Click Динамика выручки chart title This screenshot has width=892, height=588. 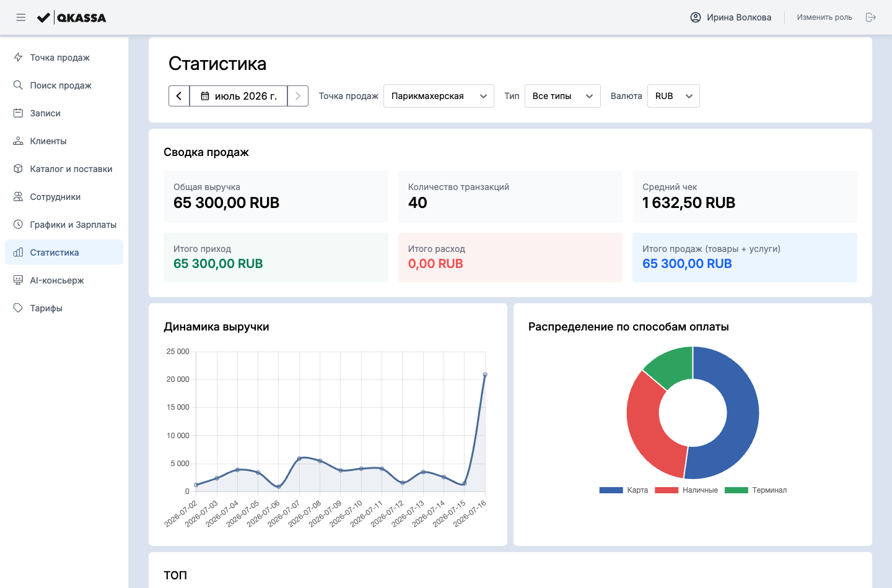[216, 327]
